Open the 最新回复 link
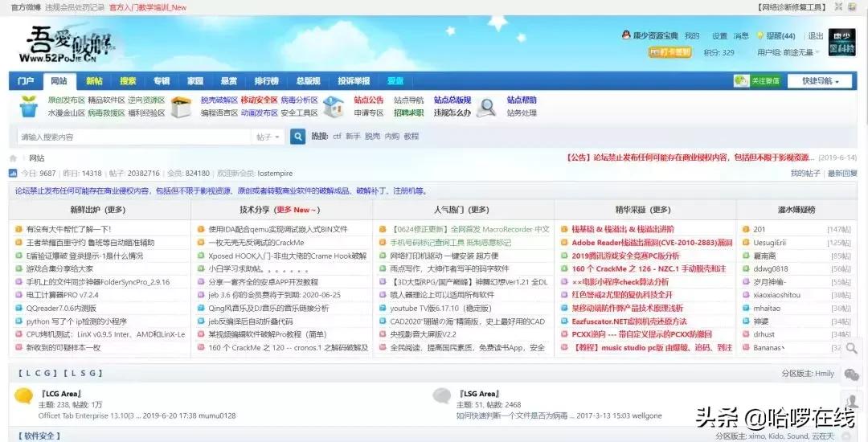 tap(842, 173)
